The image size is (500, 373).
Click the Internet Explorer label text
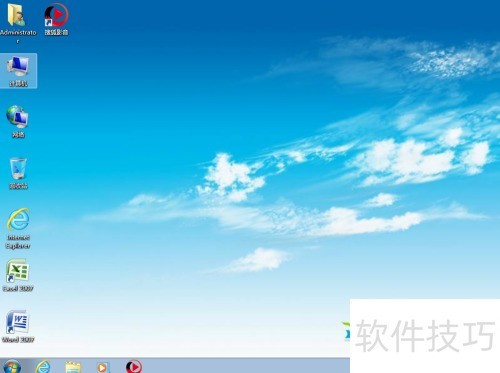pyautogui.click(x=18, y=242)
